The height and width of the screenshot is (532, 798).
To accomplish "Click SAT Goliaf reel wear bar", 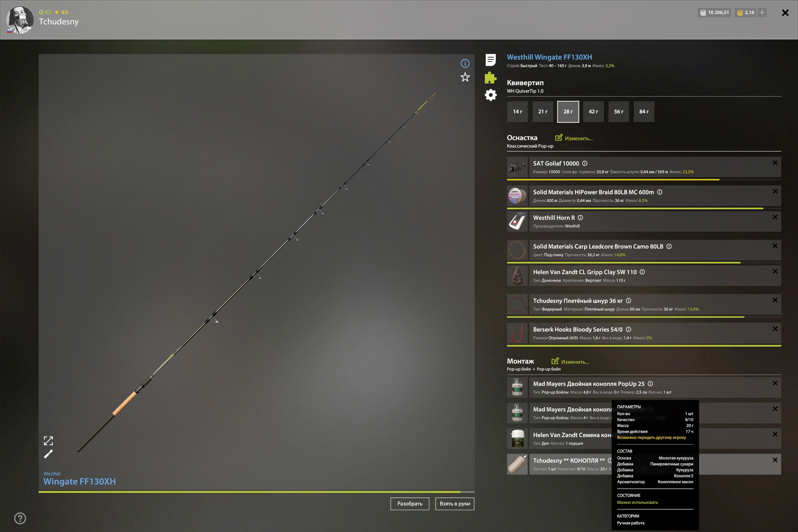I will [644, 180].
